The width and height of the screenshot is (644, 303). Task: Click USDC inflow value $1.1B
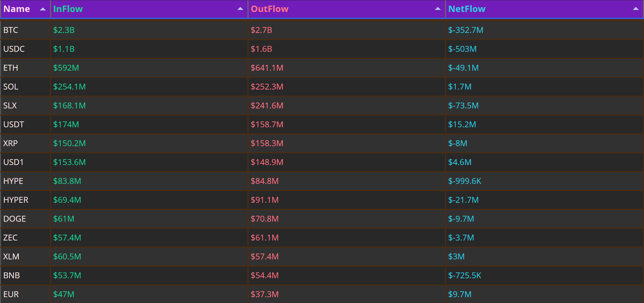click(64, 49)
